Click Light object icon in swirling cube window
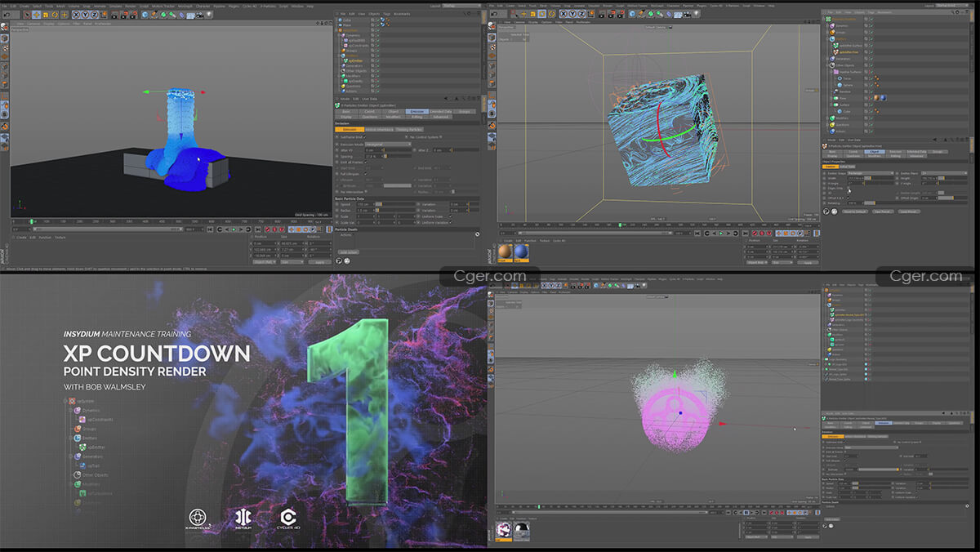The width and height of the screenshot is (980, 552). [x=697, y=14]
